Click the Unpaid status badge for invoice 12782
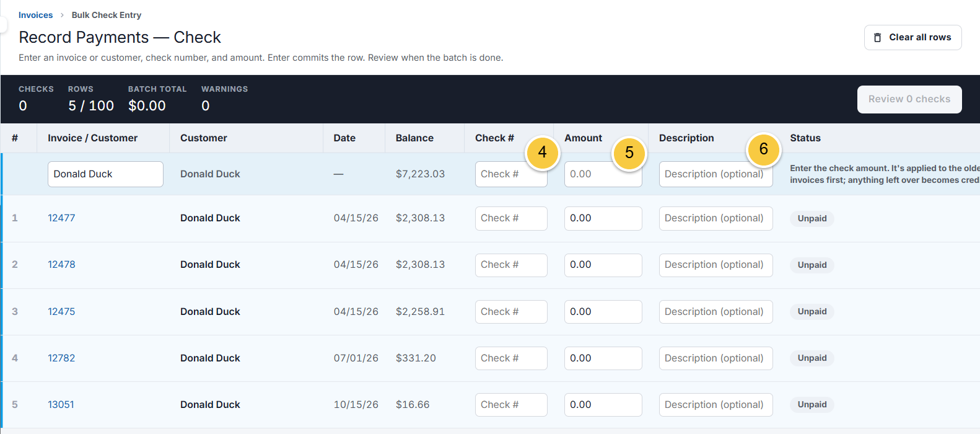 (x=812, y=358)
